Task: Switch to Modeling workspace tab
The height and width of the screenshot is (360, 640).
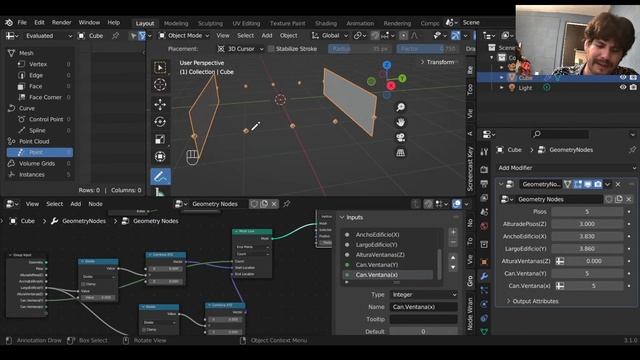Action: coord(176,23)
